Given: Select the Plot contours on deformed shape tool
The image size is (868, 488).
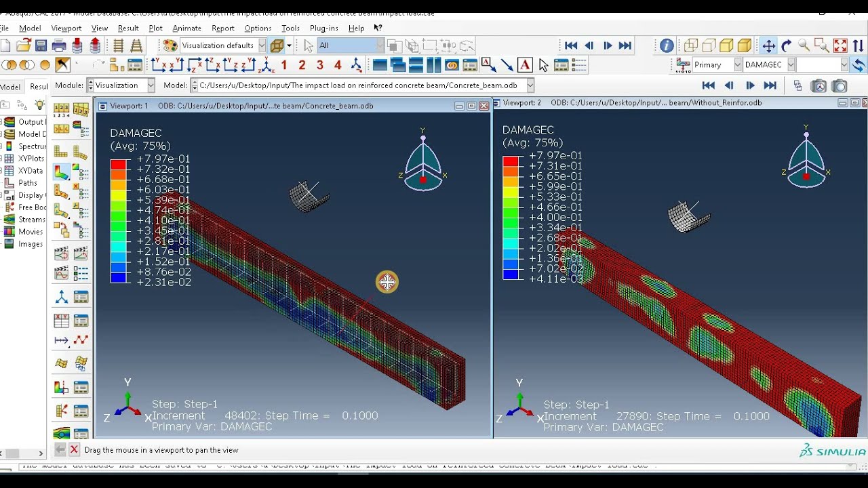Looking at the screenshot, I should pos(62,172).
